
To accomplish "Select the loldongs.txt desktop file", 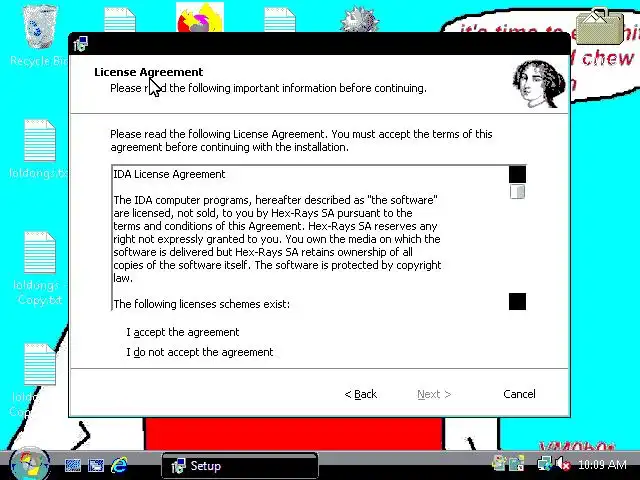I will 39,149.
